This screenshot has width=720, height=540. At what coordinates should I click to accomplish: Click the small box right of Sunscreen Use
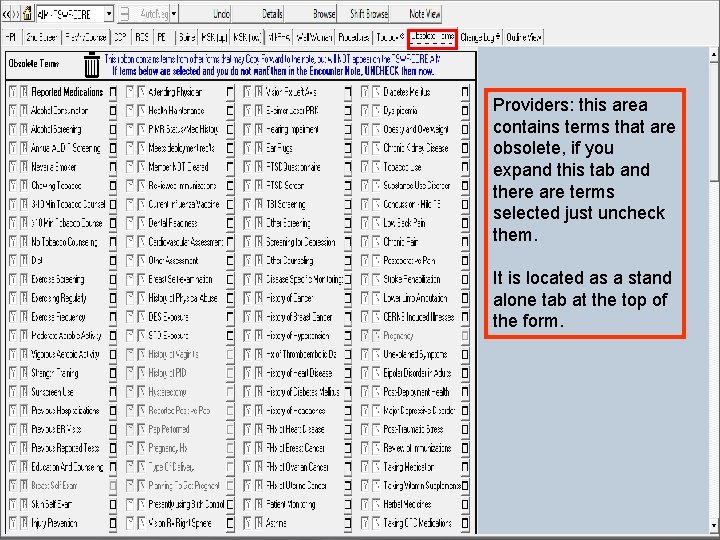pyautogui.click(x=113, y=392)
